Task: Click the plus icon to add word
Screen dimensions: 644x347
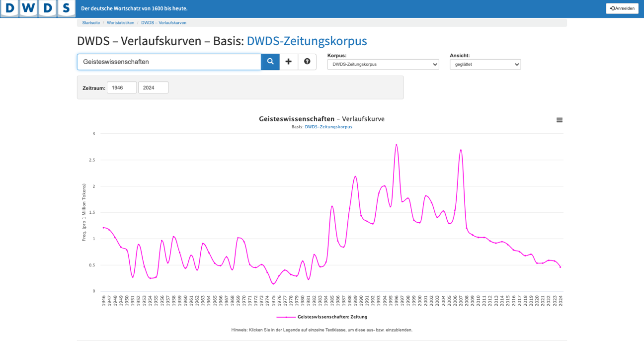Action: click(289, 62)
